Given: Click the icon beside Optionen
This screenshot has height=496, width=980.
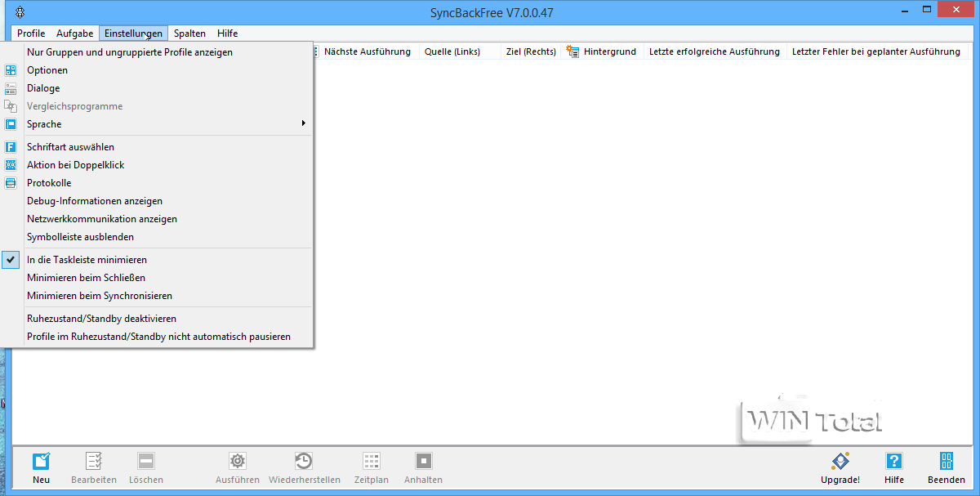Looking at the screenshot, I should [11, 70].
